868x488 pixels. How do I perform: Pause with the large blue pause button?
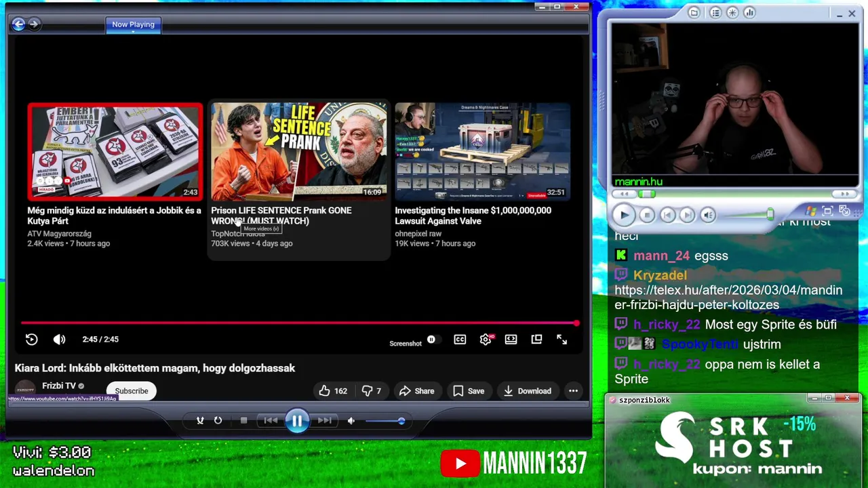(297, 421)
